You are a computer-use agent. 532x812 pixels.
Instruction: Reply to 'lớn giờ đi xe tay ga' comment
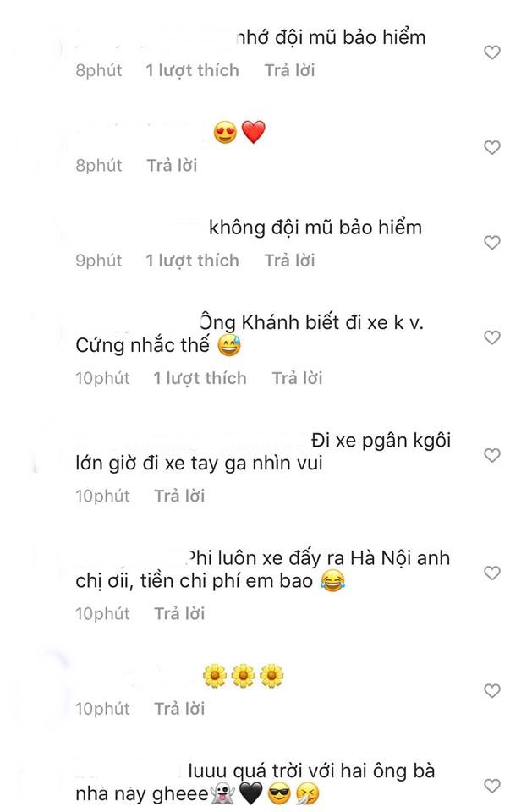click(179, 497)
